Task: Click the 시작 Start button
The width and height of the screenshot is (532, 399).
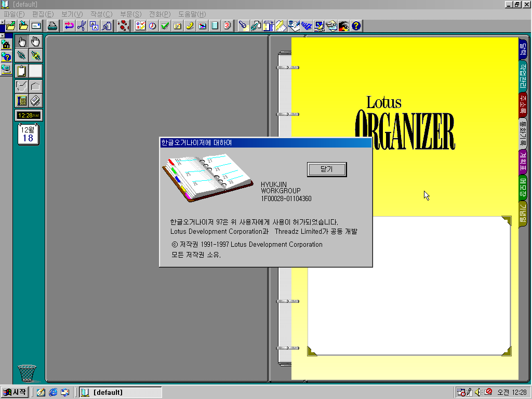Action: point(15,392)
